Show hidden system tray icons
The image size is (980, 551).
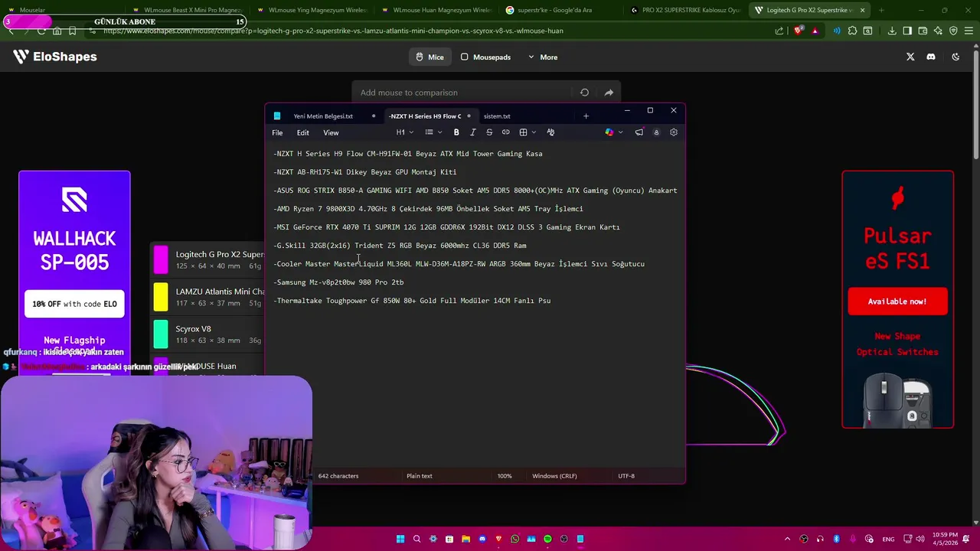pyautogui.click(x=788, y=539)
